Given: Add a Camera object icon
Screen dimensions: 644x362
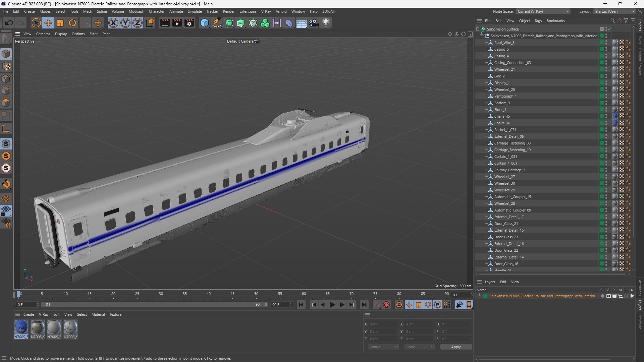Looking at the screenshot, I should 314,23.
